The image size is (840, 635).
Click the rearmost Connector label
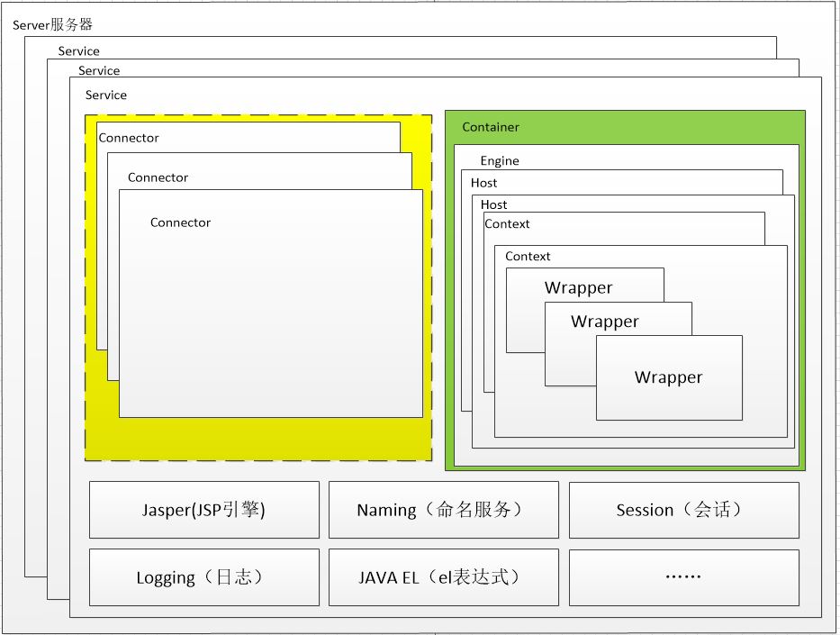coord(129,138)
